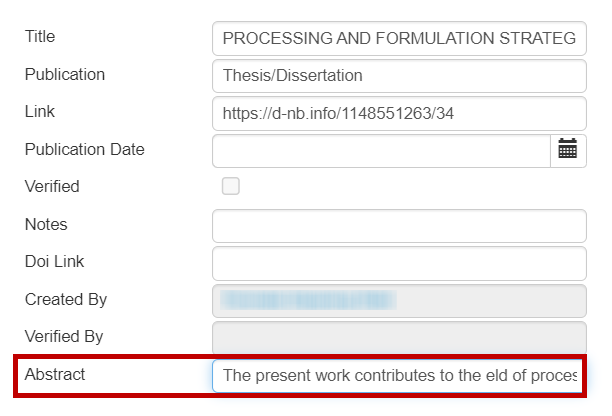The image size is (612, 416).
Task: Click the Verified label text
Action: pyautogui.click(x=52, y=186)
